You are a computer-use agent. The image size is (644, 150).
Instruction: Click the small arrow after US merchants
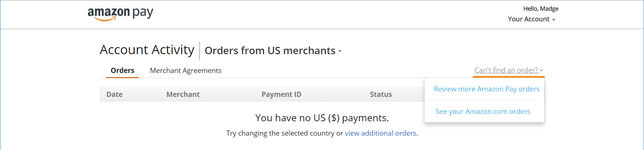[x=340, y=51]
